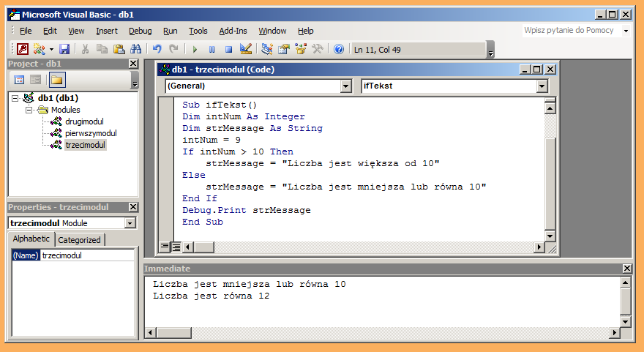Click the Help question mark icon
The image size is (644, 352).
pyautogui.click(x=338, y=49)
